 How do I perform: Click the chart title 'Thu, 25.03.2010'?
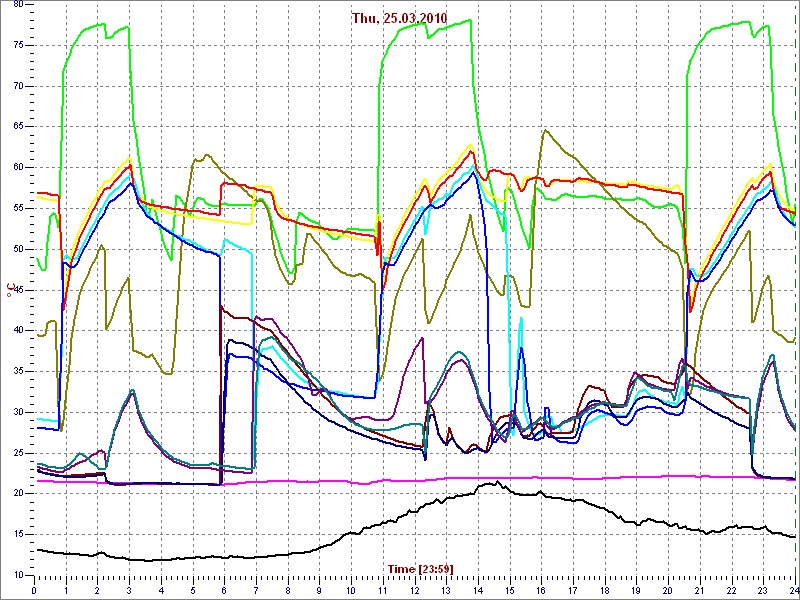pyautogui.click(x=399, y=19)
